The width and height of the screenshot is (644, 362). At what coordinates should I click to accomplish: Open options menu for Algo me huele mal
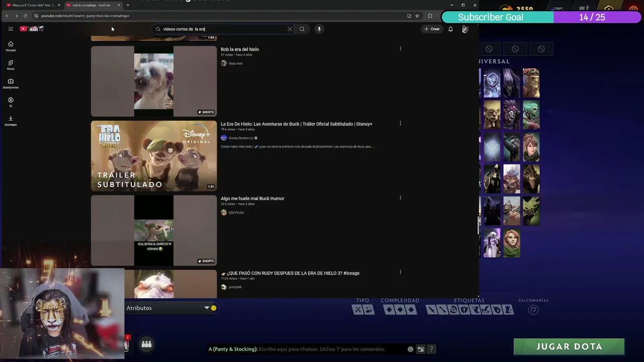tap(400, 198)
